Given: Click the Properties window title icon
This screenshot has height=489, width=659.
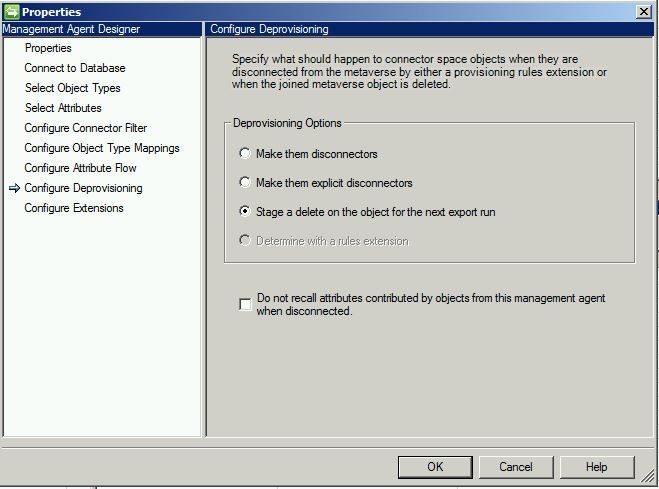Looking at the screenshot, I should [x=11, y=12].
